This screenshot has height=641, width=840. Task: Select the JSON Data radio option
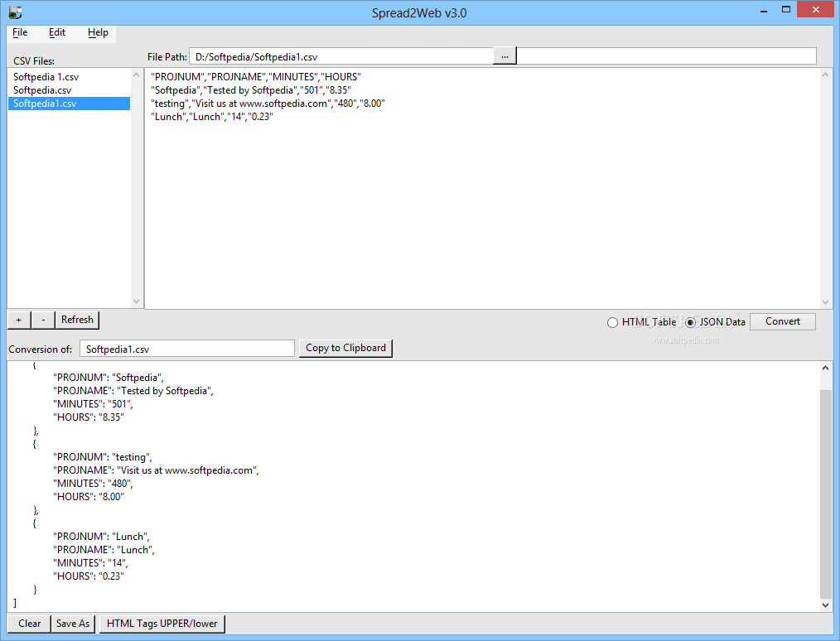(715, 322)
